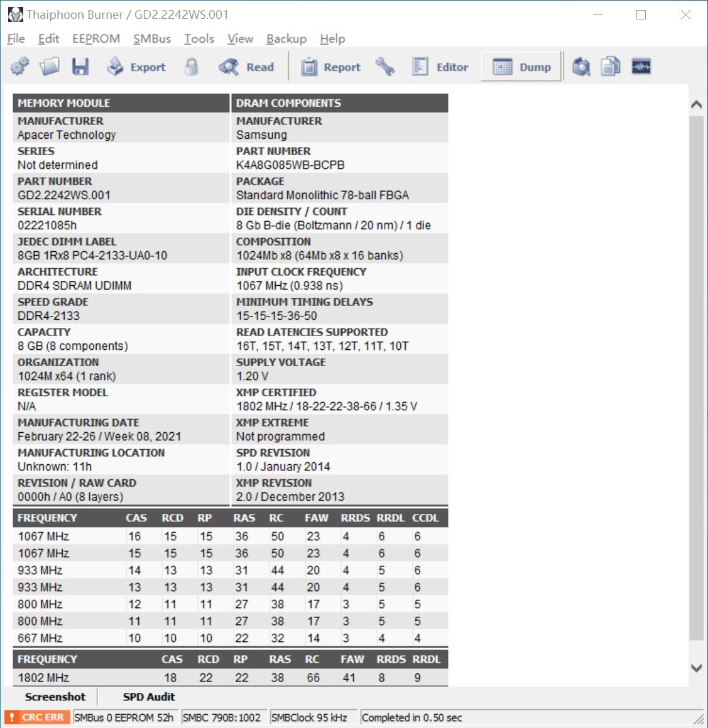The height and width of the screenshot is (728, 708).
Task: Click 'Completed in 0.50 sec' status text
Action: (x=412, y=718)
